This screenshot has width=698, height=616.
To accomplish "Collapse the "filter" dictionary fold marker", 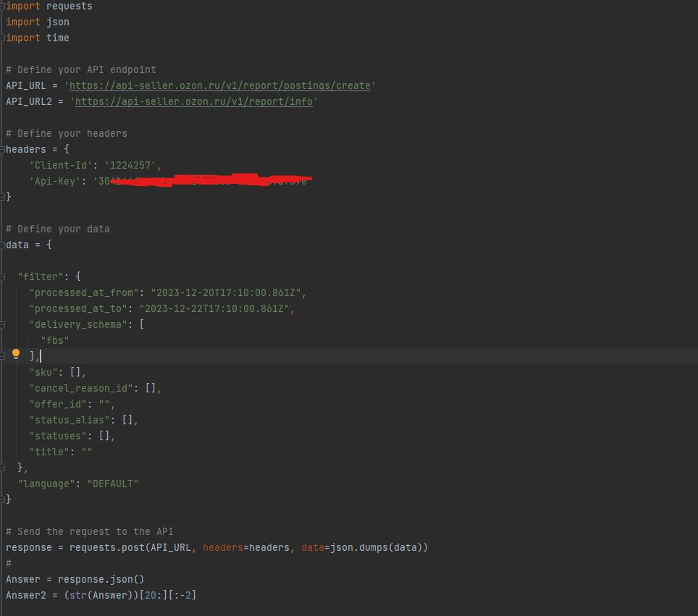I will point(2,277).
